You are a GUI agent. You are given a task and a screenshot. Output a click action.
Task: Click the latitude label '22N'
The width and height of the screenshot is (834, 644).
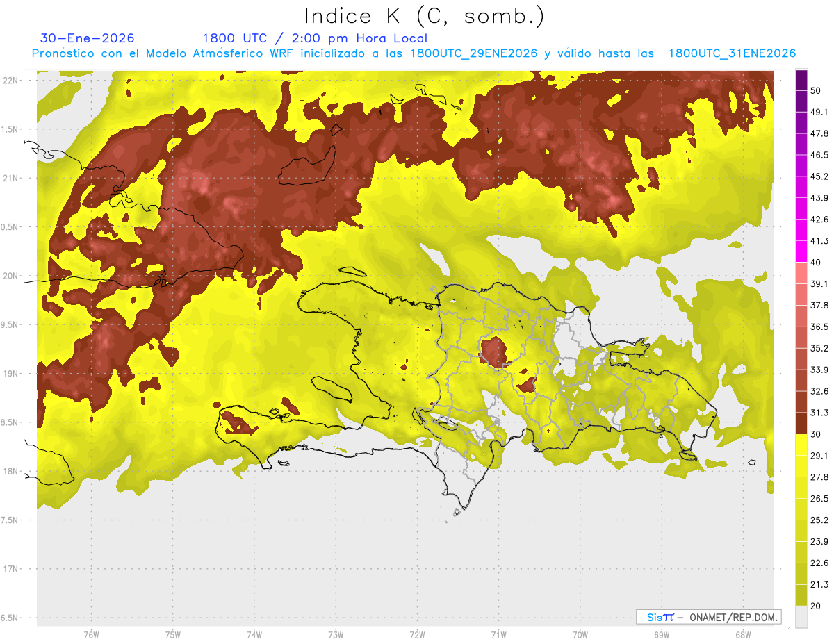[x=11, y=81]
